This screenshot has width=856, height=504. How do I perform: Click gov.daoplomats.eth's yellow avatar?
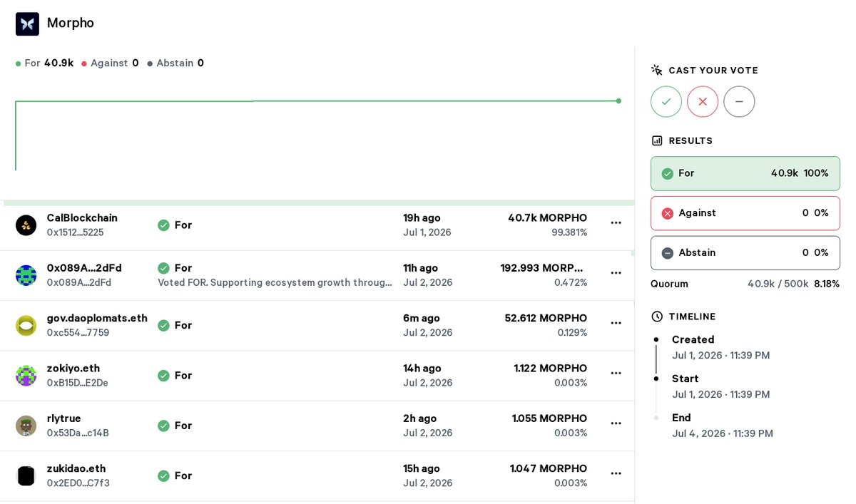26,326
